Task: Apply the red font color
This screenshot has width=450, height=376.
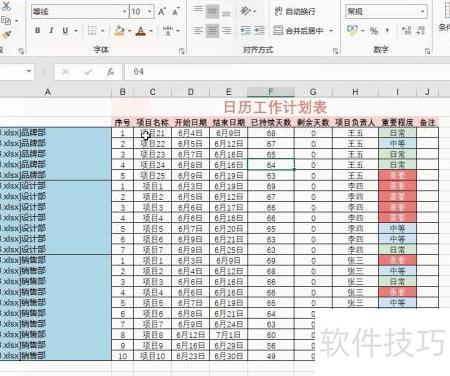Action: pos(141,31)
